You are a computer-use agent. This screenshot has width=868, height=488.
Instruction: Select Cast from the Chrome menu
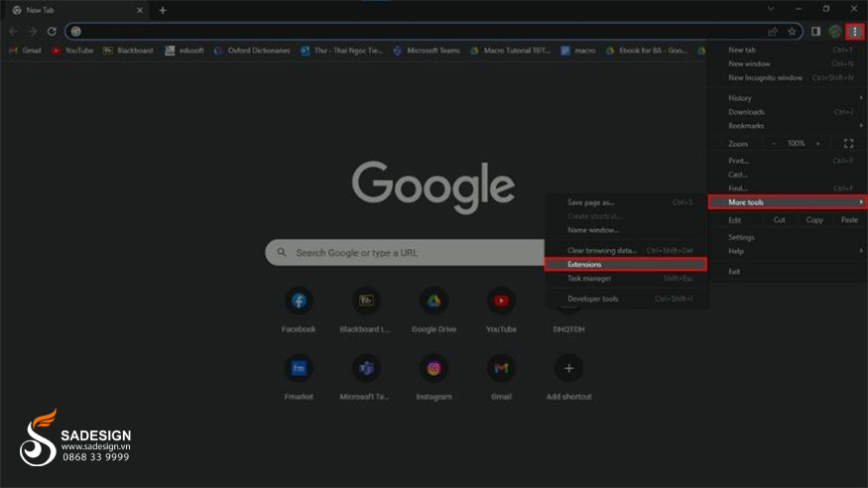tap(788, 175)
